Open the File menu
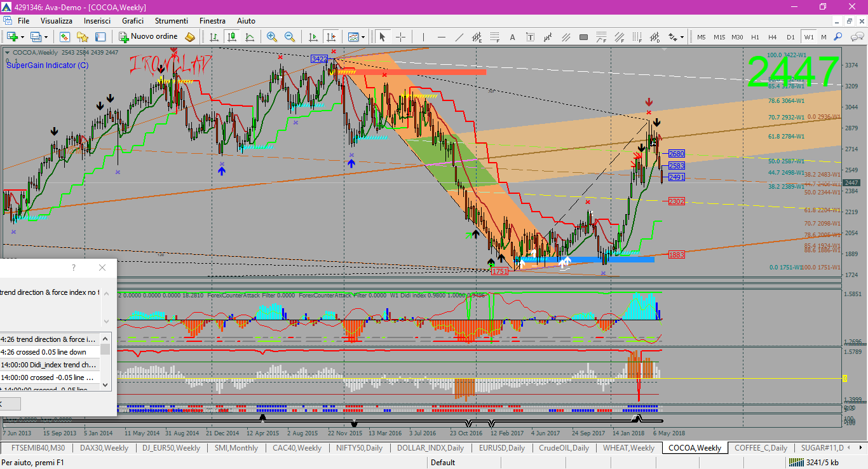868x469 pixels. (24, 21)
